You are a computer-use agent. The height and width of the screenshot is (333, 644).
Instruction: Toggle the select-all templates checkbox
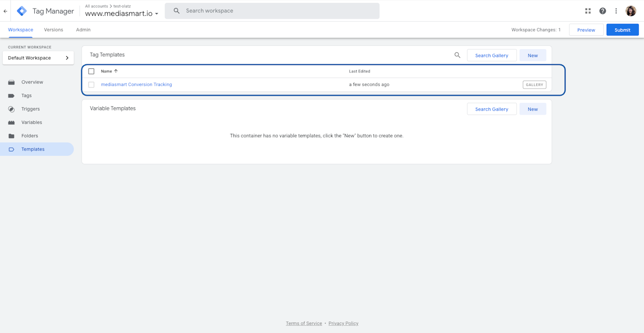tap(91, 71)
